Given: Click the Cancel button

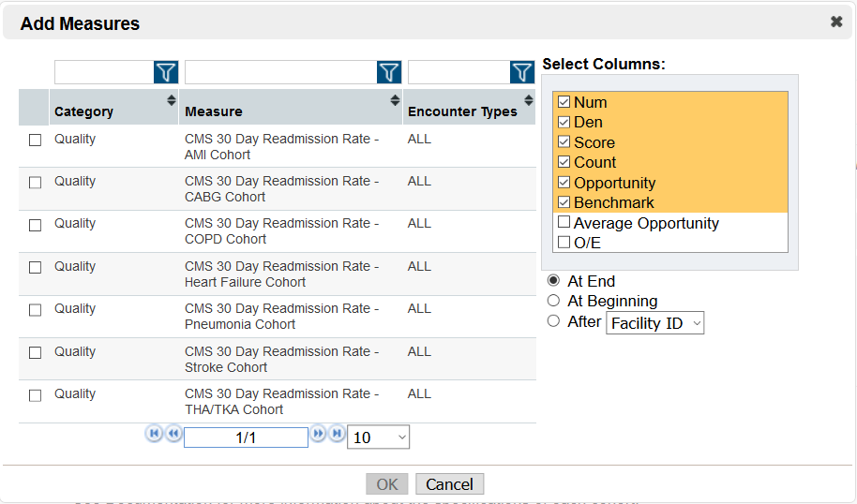Looking at the screenshot, I should point(449,483).
